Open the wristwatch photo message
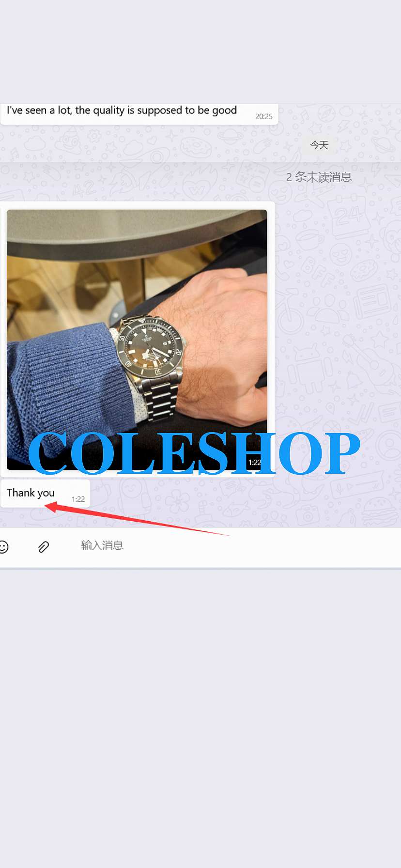 [137, 340]
